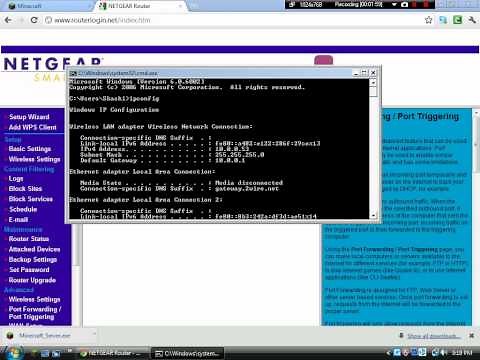Go back using the browser back arrow
This screenshot has width=480, height=360.
(x=8, y=20)
